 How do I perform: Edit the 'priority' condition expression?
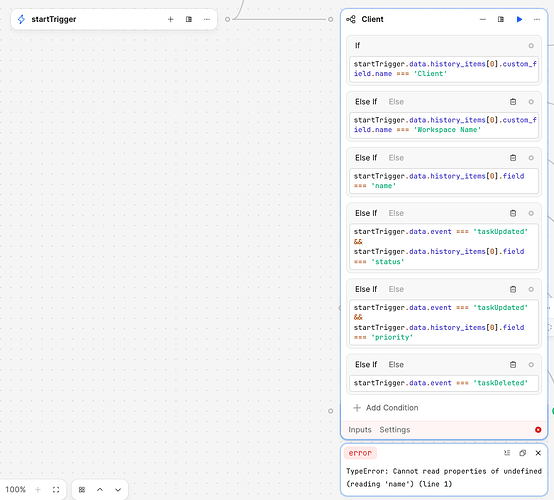point(444,322)
